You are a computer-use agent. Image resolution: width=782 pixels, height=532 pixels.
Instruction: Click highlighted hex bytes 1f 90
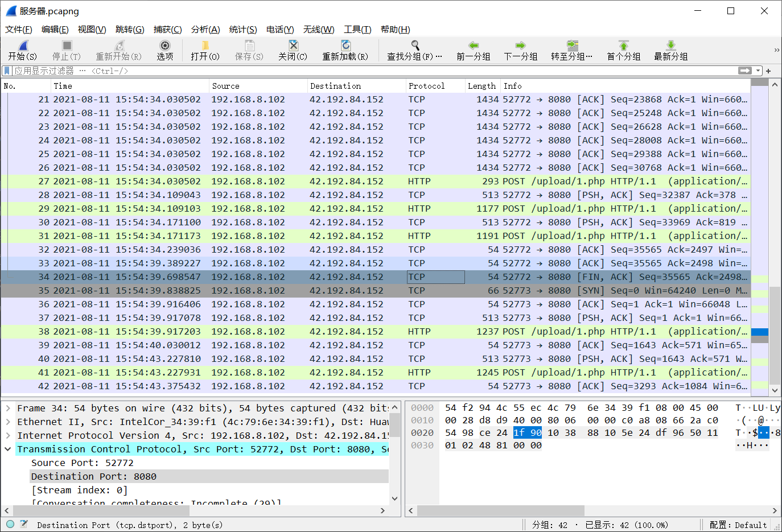click(528, 432)
